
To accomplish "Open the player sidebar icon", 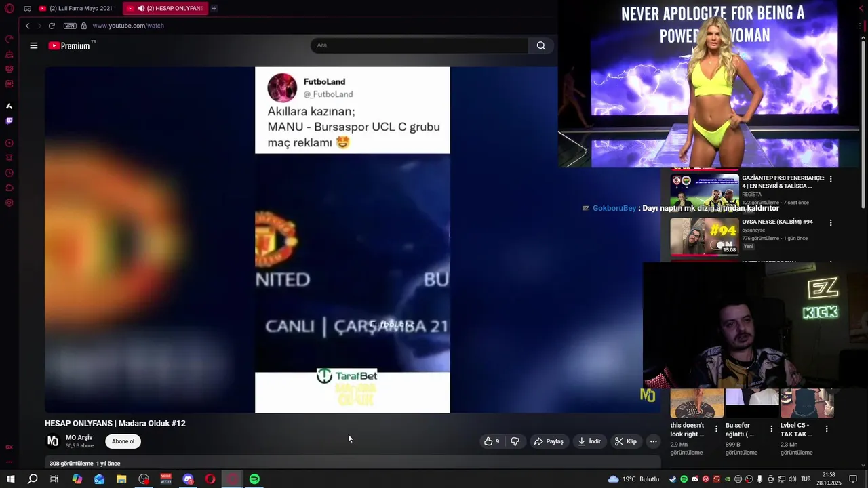I will click(x=9, y=143).
